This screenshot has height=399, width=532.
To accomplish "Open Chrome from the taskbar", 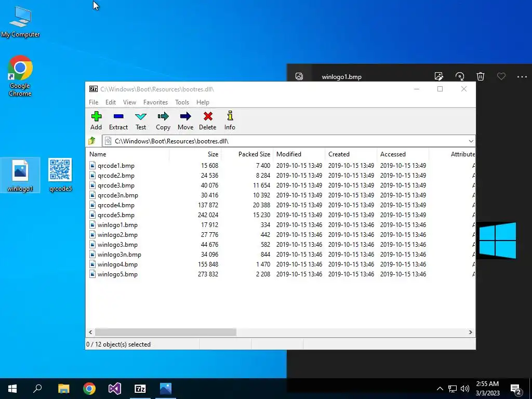I will pyautogui.click(x=89, y=389).
